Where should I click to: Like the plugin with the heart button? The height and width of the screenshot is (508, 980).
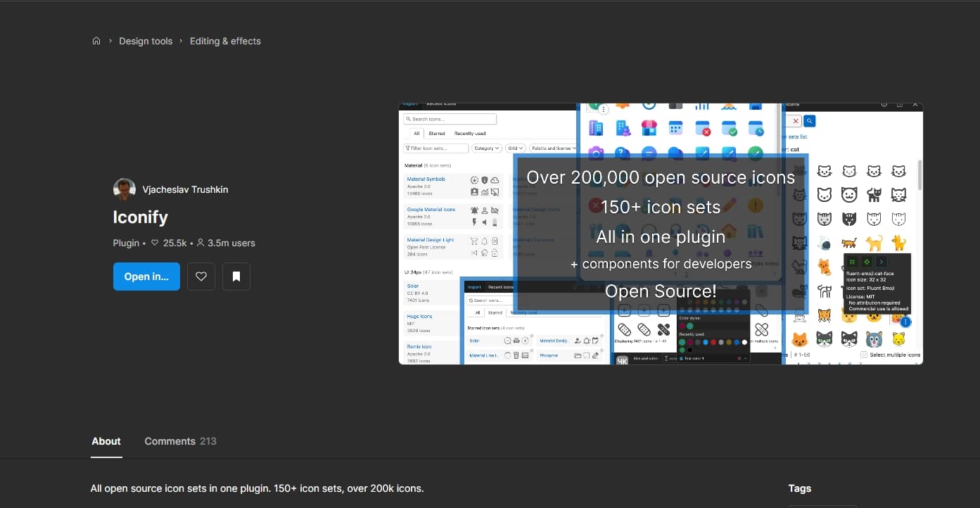(201, 277)
